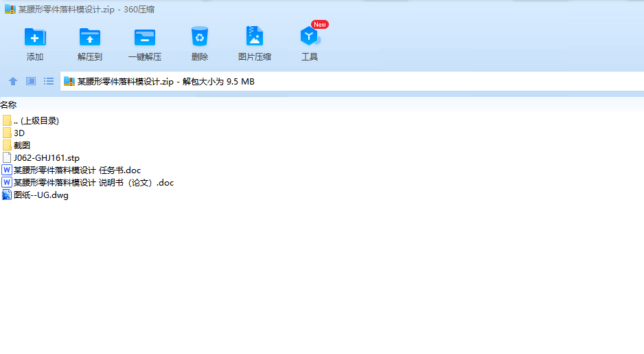Sort by the 名称 column header
The height and width of the screenshot is (354, 644).
pyautogui.click(x=8, y=105)
